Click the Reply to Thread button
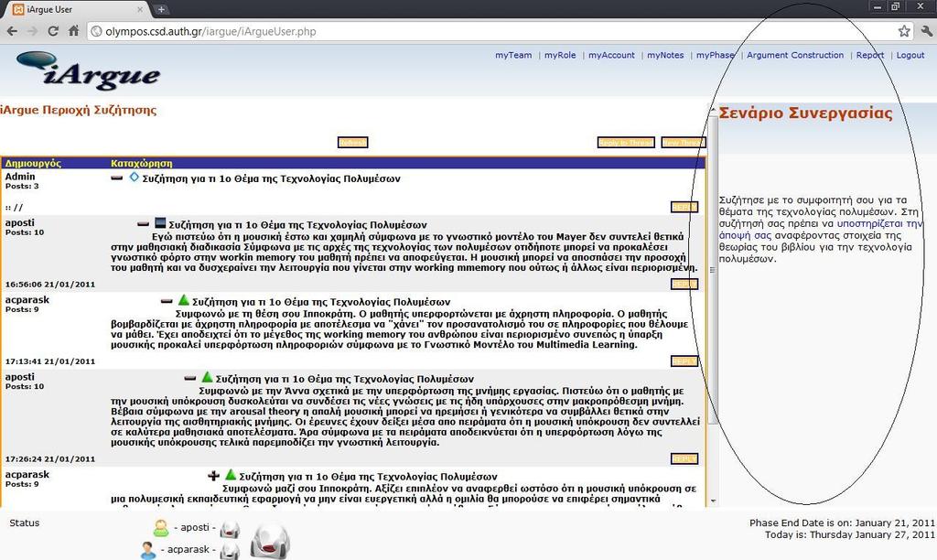Viewport: 937px width, 560px height. (x=626, y=142)
